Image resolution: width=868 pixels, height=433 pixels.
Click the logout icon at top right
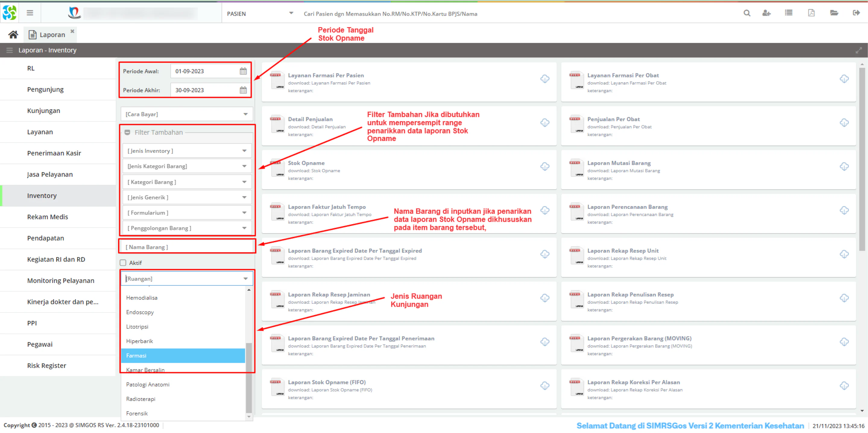point(856,13)
